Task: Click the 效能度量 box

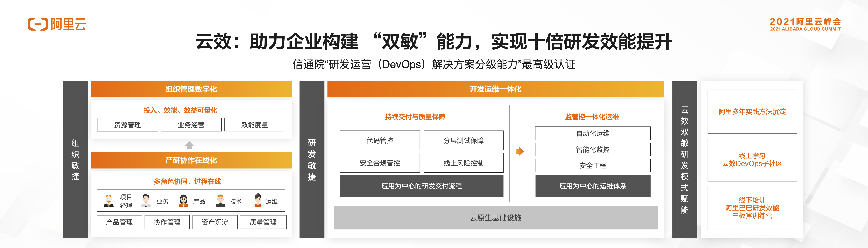Action: pyautogui.click(x=254, y=125)
